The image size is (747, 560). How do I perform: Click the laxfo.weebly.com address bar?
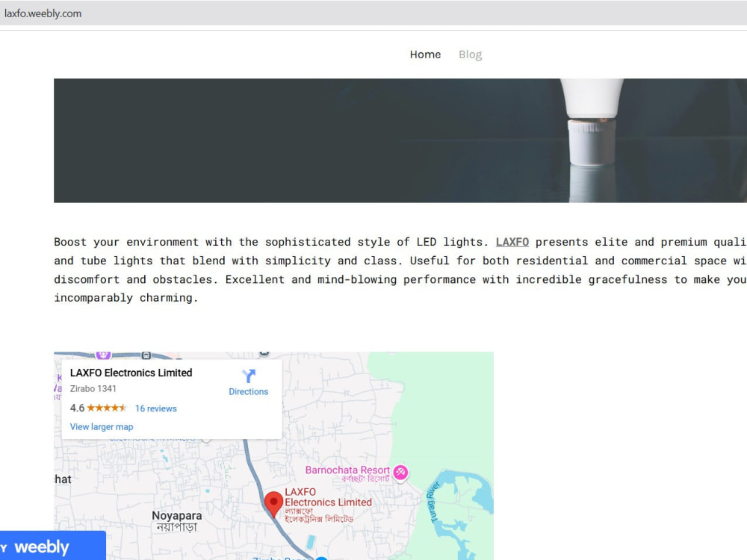[x=373, y=13]
